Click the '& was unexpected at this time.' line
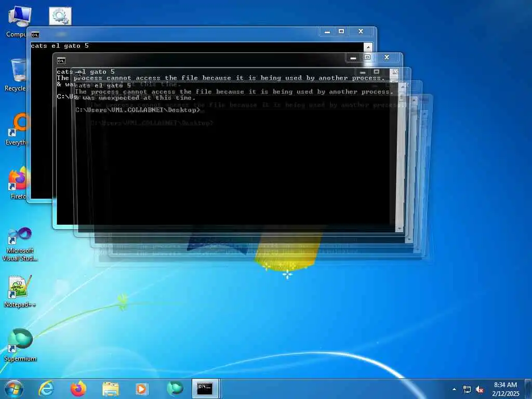Viewport: 532px width, 399px height. click(135, 98)
